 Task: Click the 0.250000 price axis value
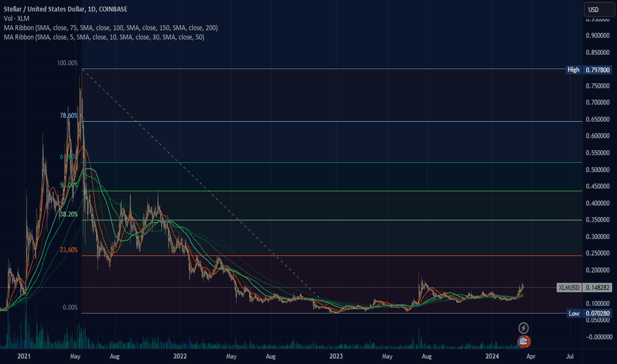click(598, 253)
